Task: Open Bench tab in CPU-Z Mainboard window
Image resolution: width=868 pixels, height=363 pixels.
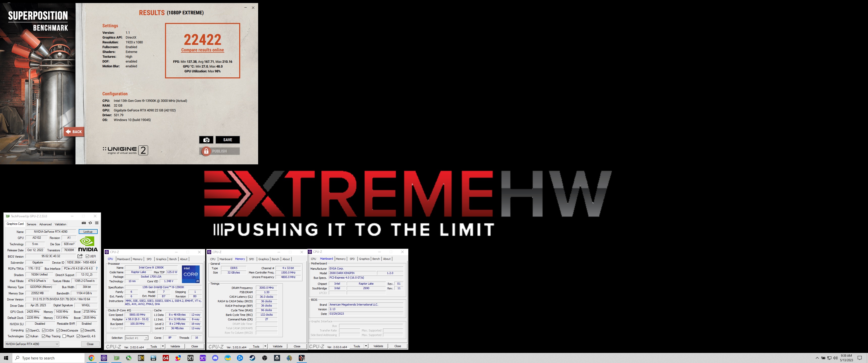Action: tap(376, 259)
